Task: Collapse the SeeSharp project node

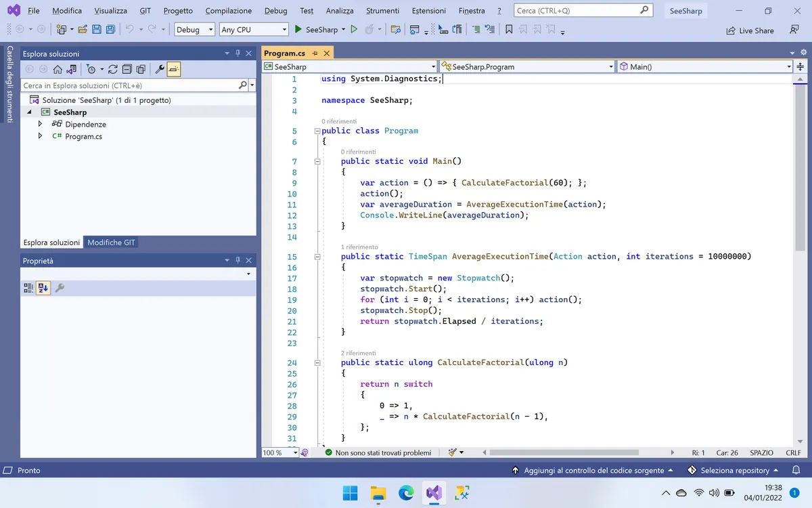Action: point(29,112)
